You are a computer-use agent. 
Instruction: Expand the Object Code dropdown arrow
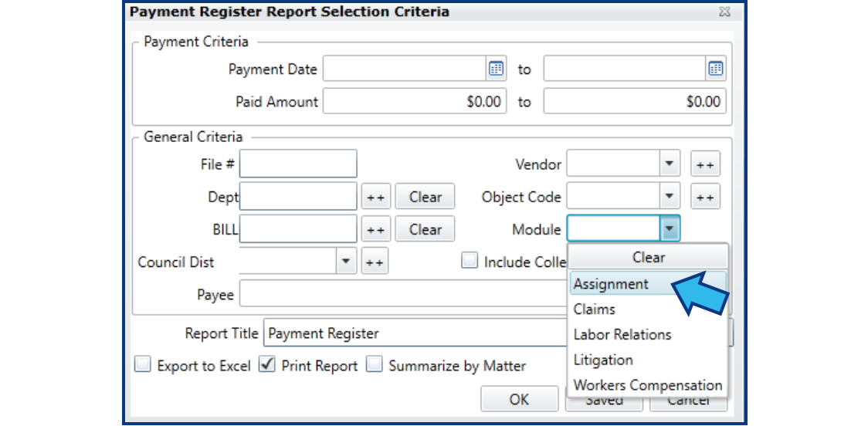[x=670, y=196]
